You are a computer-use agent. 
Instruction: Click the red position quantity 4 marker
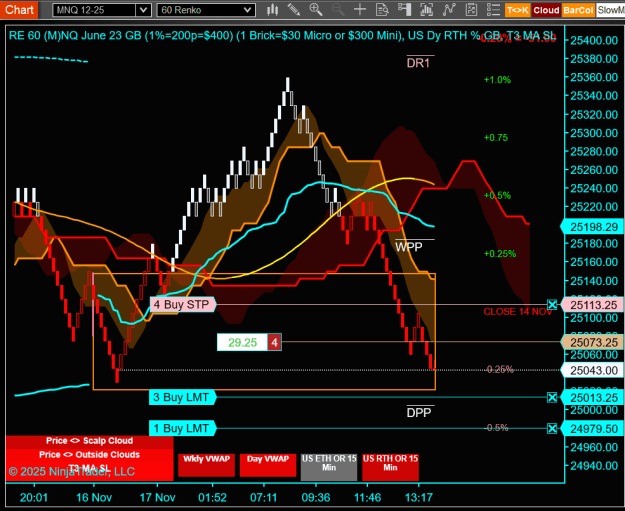point(274,342)
